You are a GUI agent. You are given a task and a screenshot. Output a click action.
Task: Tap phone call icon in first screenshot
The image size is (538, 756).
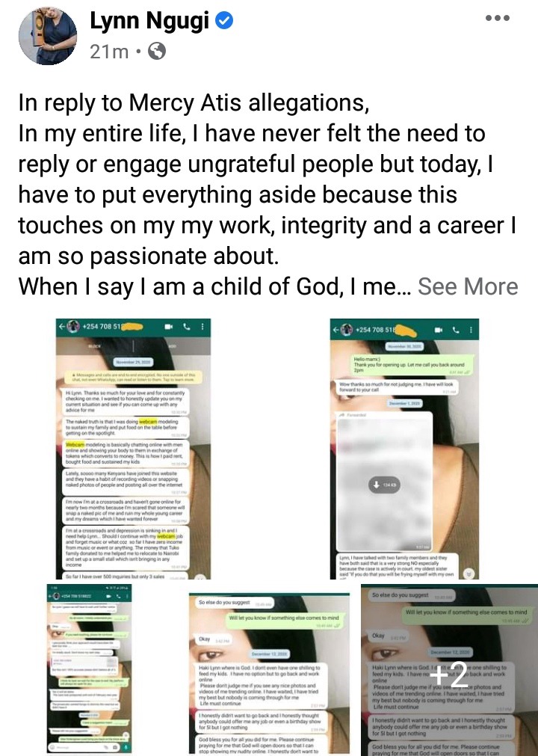(x=187, y=327)
